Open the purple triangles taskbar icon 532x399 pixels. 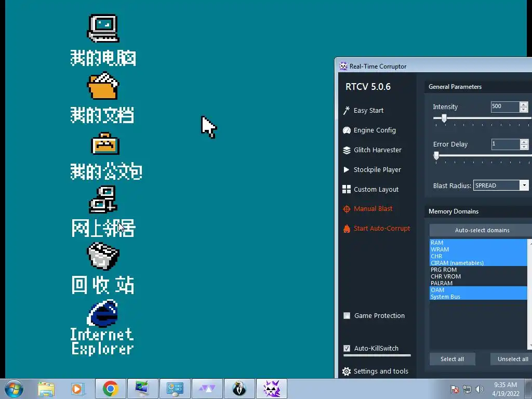pyautogui.click(x=207, y=389)
